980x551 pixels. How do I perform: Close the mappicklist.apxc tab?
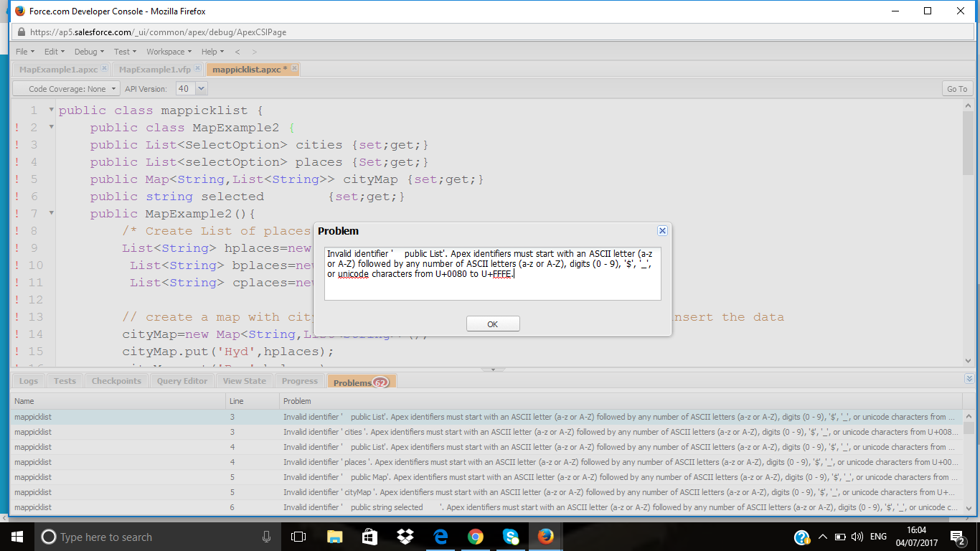pyautogui.click(x=293, y=69)
